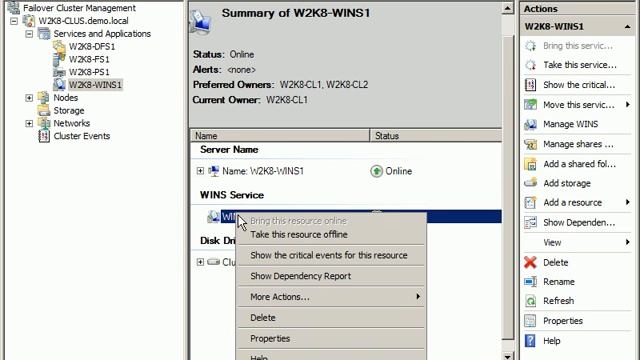Image resolution: width=640 pixels, height=360 pixels.
Task: Click Manage WINS action link
Action: pyautogui.click(x=570, y=124)
